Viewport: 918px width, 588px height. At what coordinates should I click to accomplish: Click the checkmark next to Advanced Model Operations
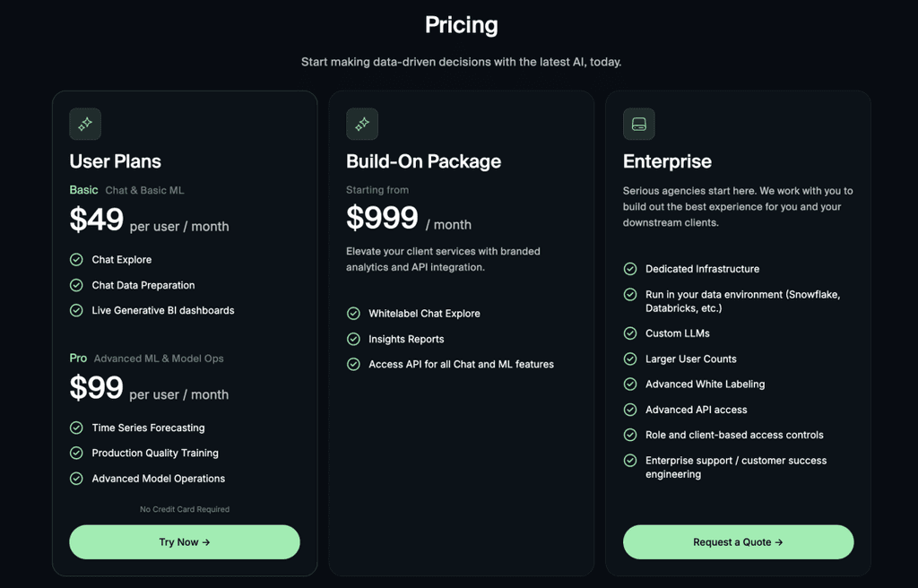(77, 479)
